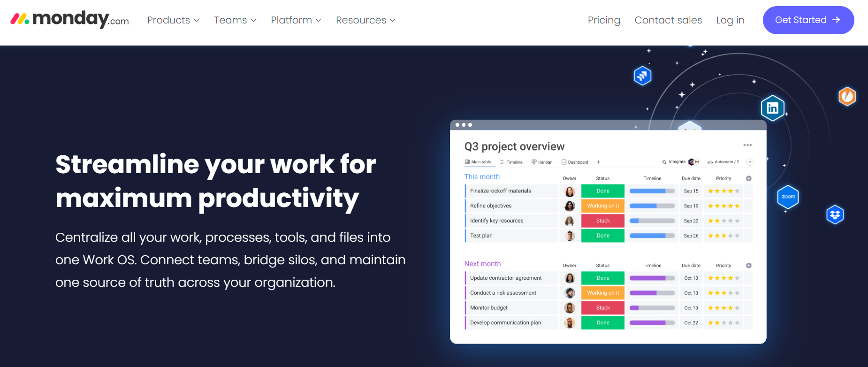Click the monday.com logo

69,20
